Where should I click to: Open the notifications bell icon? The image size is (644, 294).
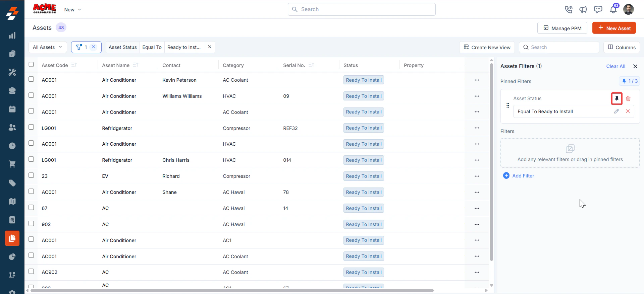(x=613, y=9)
